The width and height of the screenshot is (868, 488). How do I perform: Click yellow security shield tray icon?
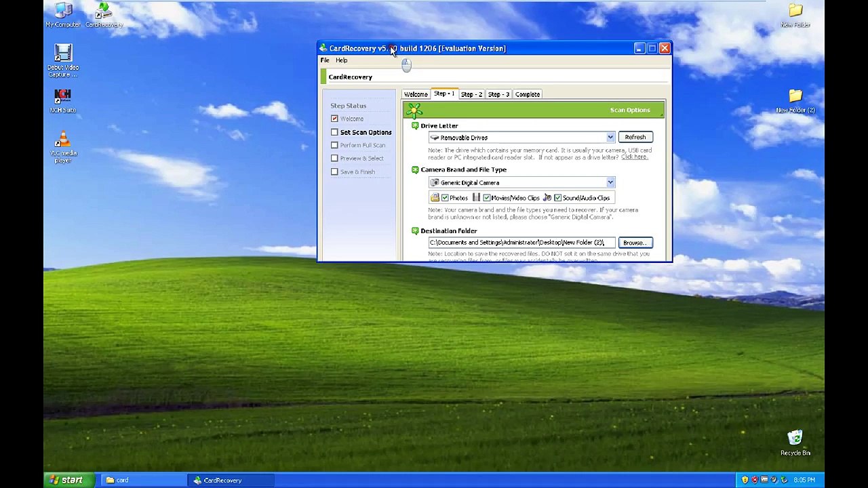[x=745, y=480]
